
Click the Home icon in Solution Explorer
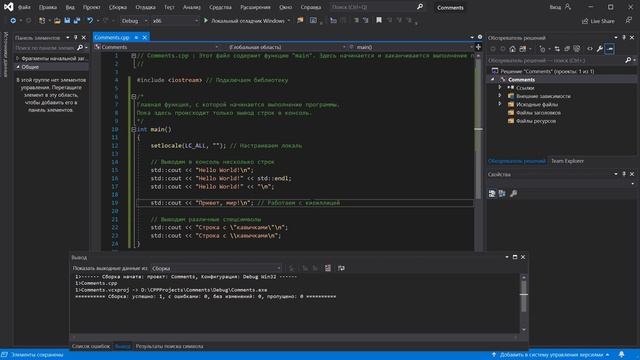tap(512, 49)
